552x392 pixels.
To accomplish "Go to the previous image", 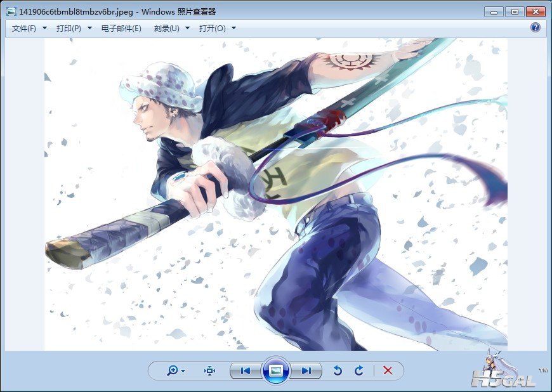I will [x=246, y=370].
